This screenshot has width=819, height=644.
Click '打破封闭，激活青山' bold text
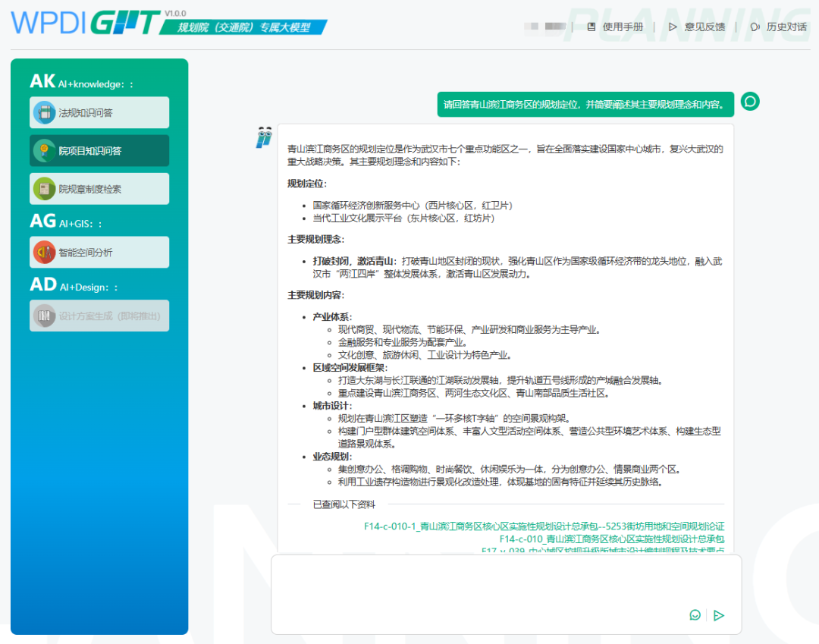tap(355, 261)
